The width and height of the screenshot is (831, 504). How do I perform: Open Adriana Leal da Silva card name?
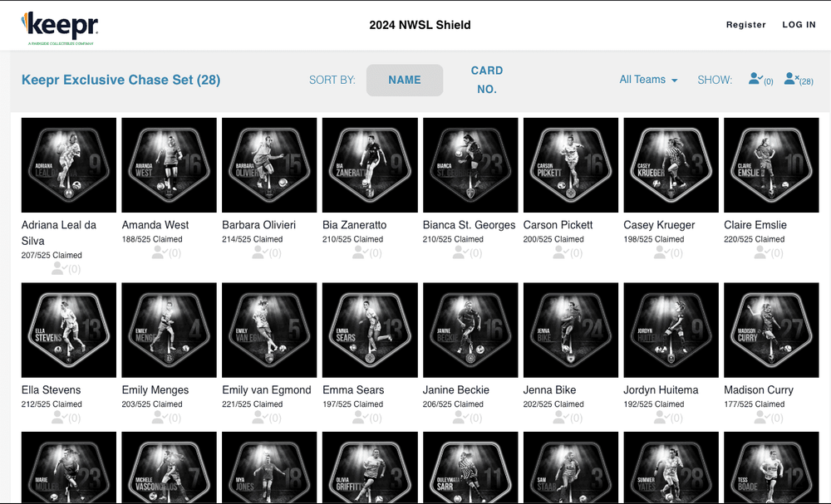coord(59,233)
